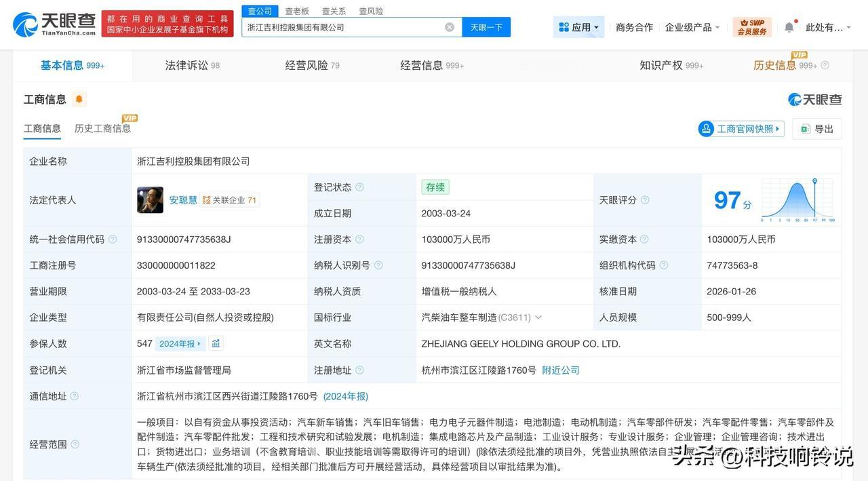Viewport: 868px width, 481px height.
Task: Open the 附近公司 link
Action: pyautogui.click(x=561, y=370)
